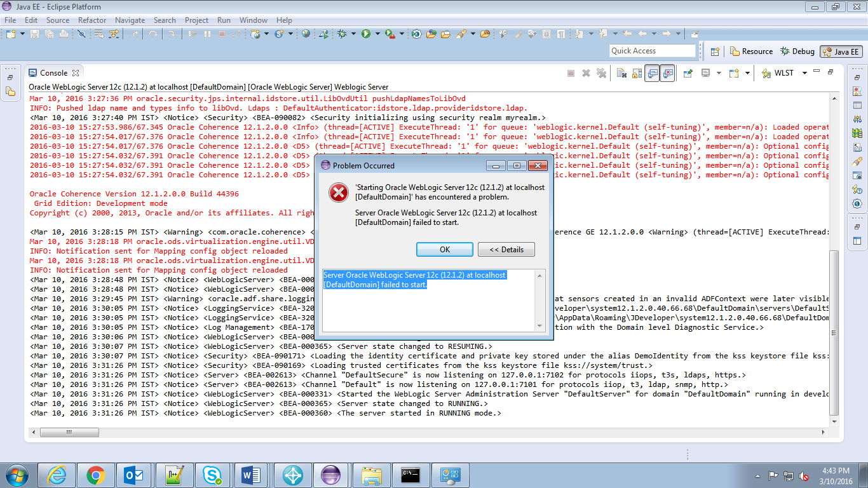Click the Command Prompt taskbar icon

pyautogui.click(x=410, y=475)
